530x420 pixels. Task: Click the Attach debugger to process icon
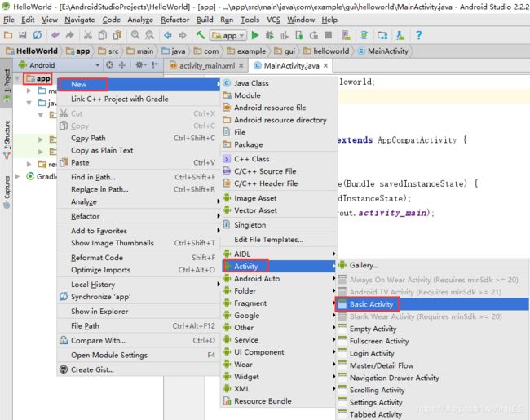point(298,35)
